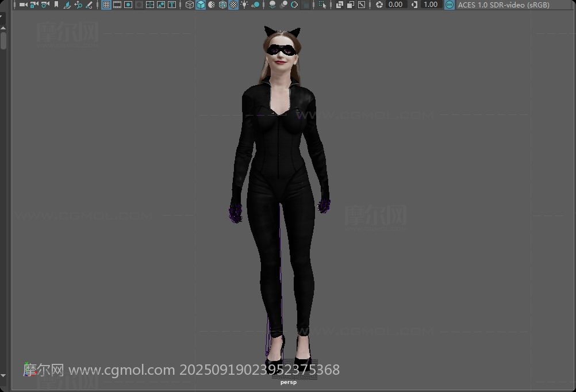
Task: Click the persp camera label
Action: [289, 382]
